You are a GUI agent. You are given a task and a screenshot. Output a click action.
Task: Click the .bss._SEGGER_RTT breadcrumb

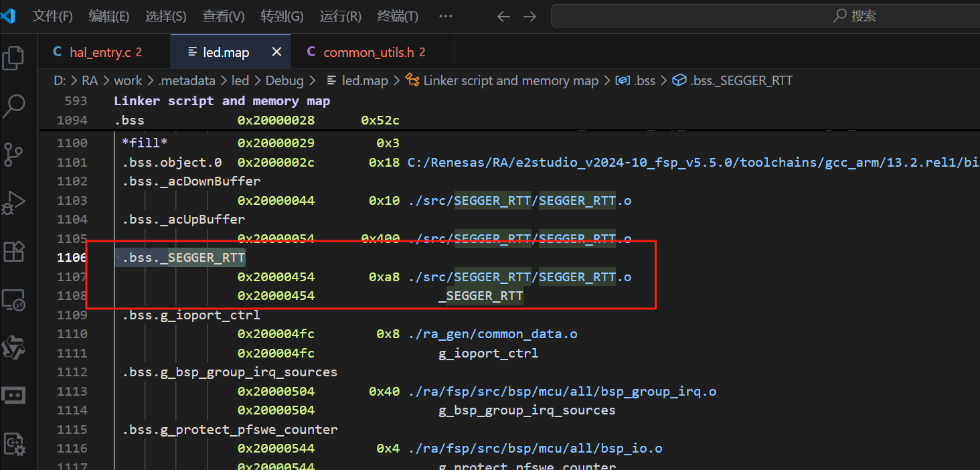(x=732, y=81)
